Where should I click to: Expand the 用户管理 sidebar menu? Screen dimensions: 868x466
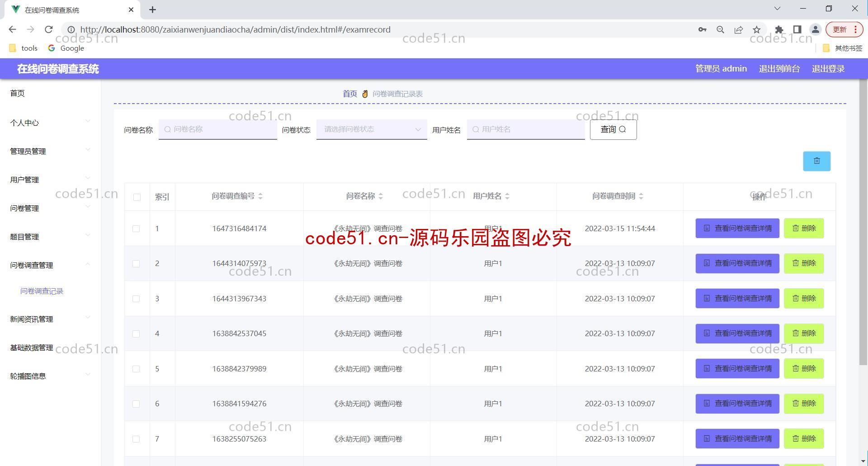tap(50, 180)
